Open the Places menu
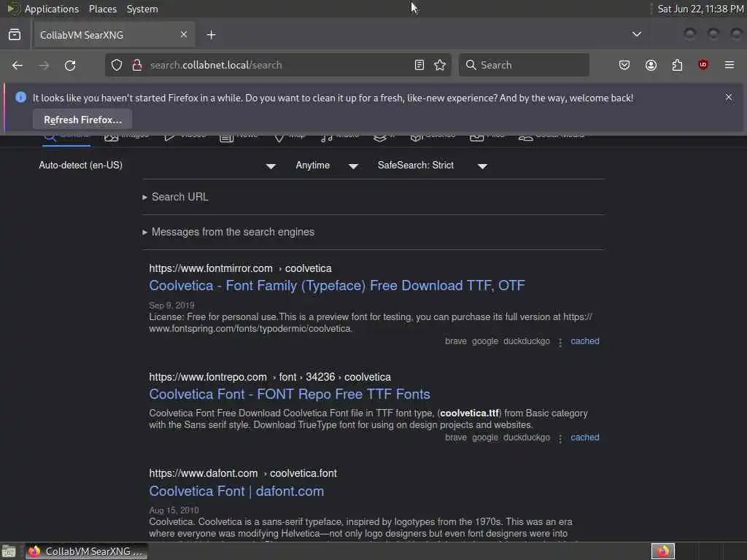This screenshot has width=747, height=560. (x=102, y=9)
